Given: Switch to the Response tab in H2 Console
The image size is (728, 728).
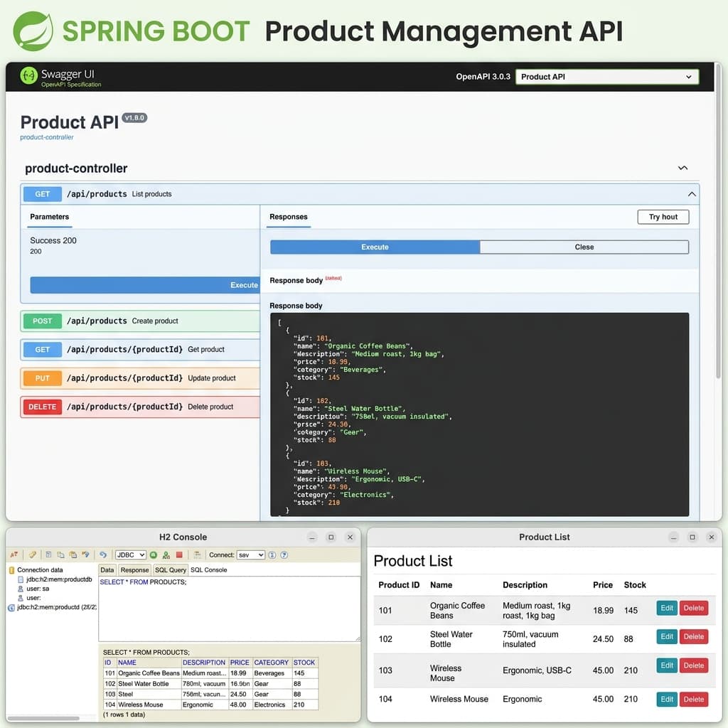Looking at the screenshot, I should click(x=134, y=569).
